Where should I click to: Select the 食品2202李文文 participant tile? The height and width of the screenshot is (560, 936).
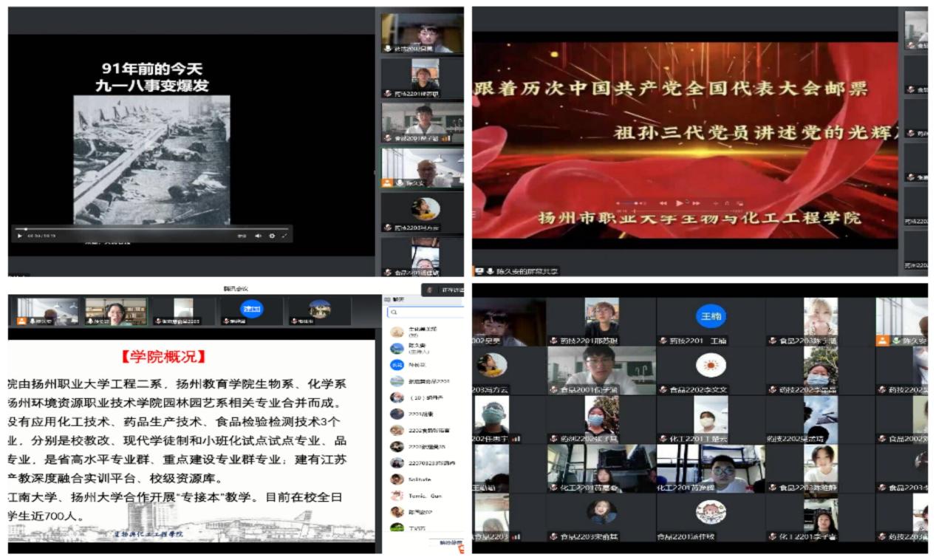click(710, 371)
